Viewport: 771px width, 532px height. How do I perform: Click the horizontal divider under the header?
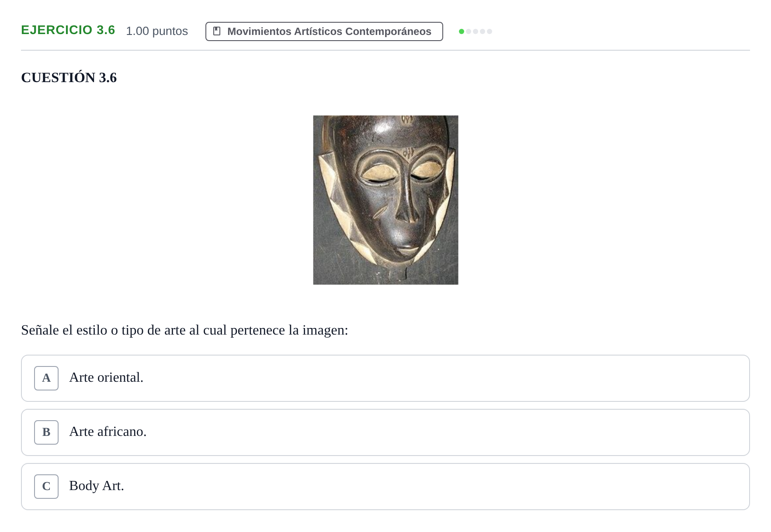[385, 50]
